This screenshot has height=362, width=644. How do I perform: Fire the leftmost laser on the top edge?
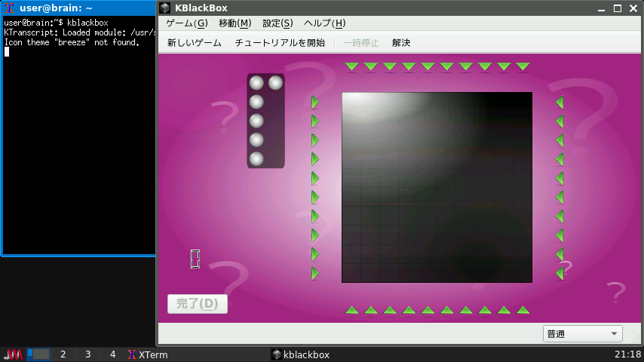pos(351,67)
